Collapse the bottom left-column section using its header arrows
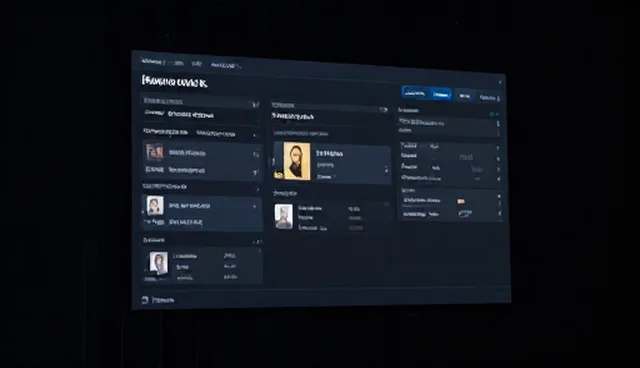 coord(257,242)
